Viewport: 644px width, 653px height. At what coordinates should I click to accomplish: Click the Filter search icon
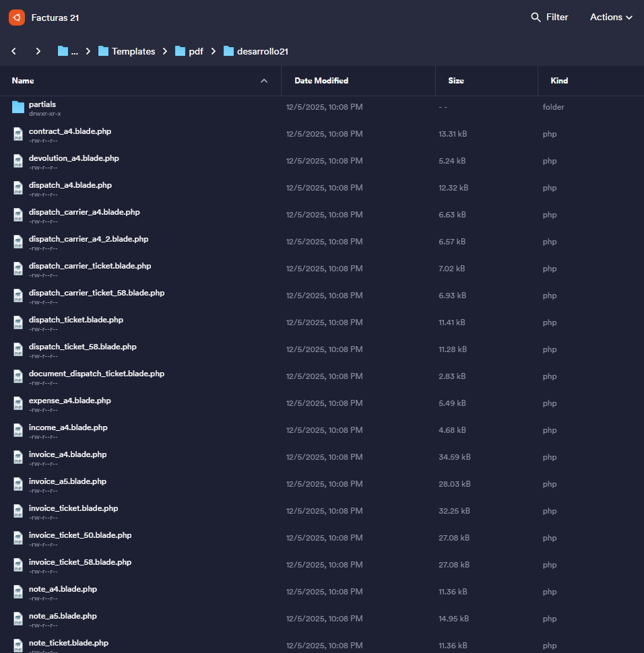[536, 18]
